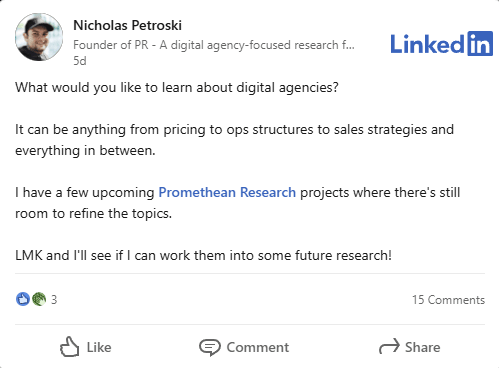Click the Like label text
The image size is (499, 368).
99,347
